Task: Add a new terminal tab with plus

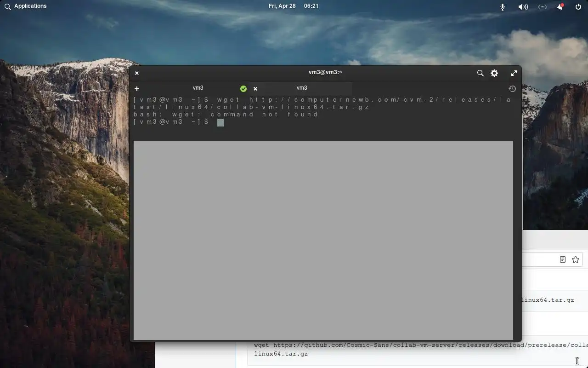Action: (137, 89)
